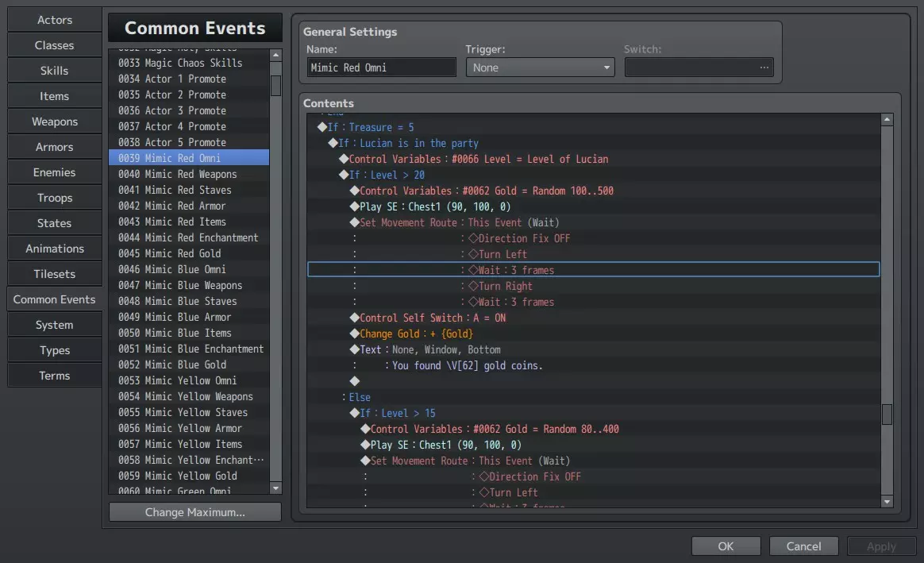Confirm changes with the OK button
924x563 pixels.
(726, 546)
